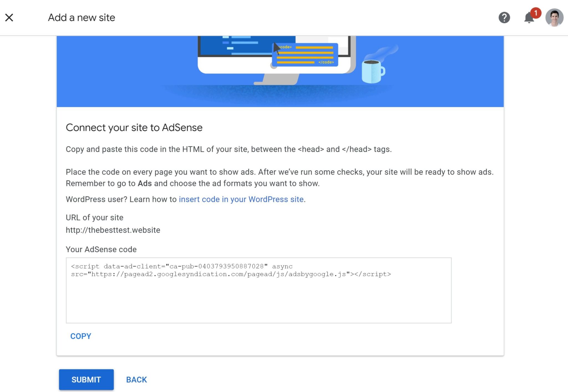Go back to the previous step
Viewport: 568px width, 392px height.
pos(136,380)
